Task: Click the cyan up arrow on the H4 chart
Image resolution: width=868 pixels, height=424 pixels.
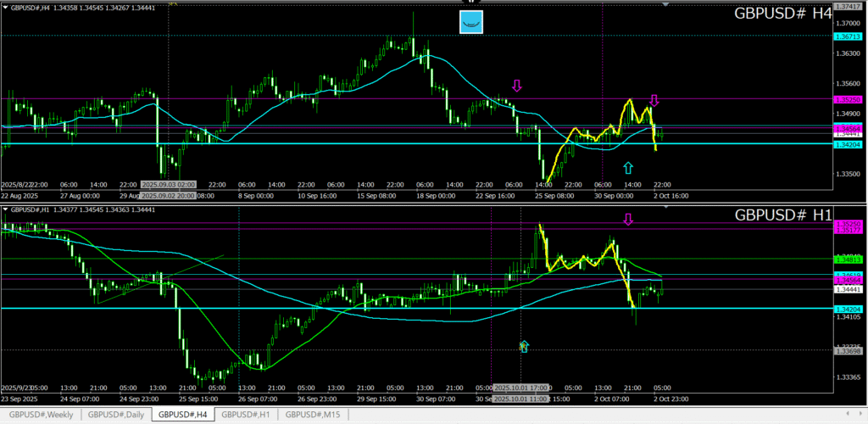Action: 628,168
